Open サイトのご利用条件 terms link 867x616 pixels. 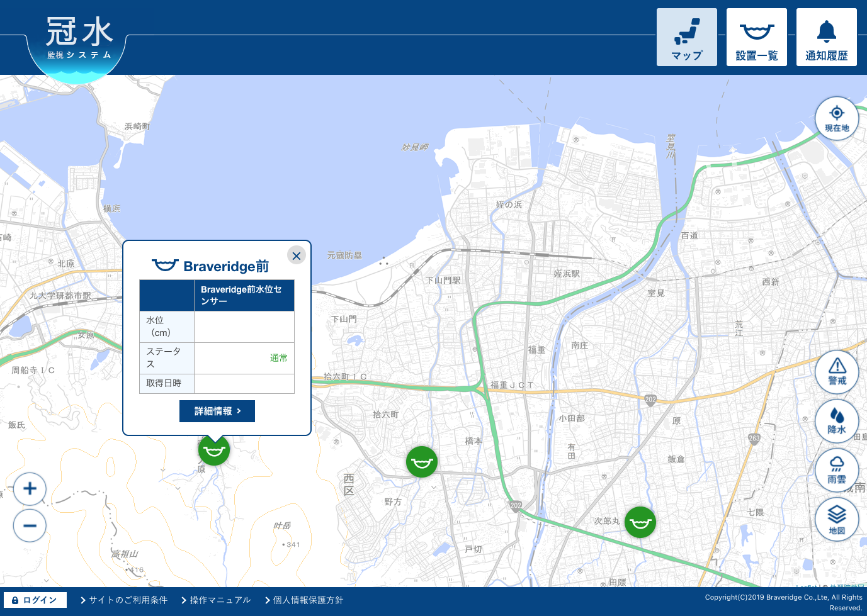(124, 600)
